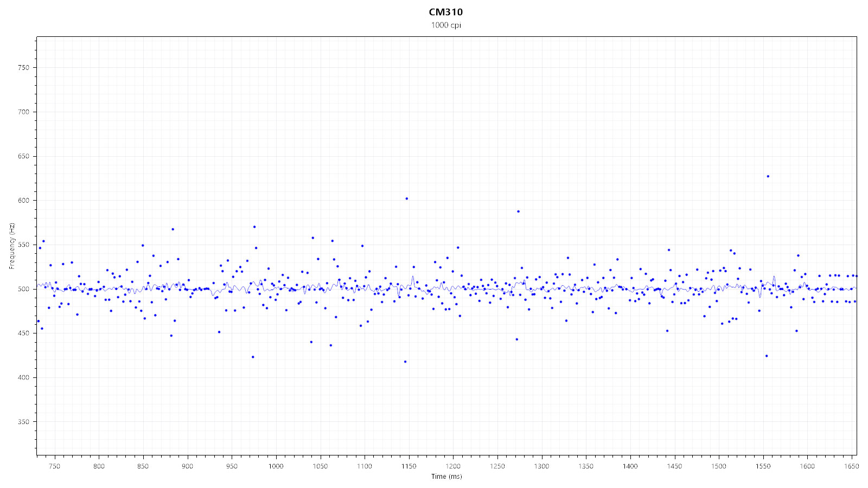Click the 900 time axis tick label

point(187,466)
